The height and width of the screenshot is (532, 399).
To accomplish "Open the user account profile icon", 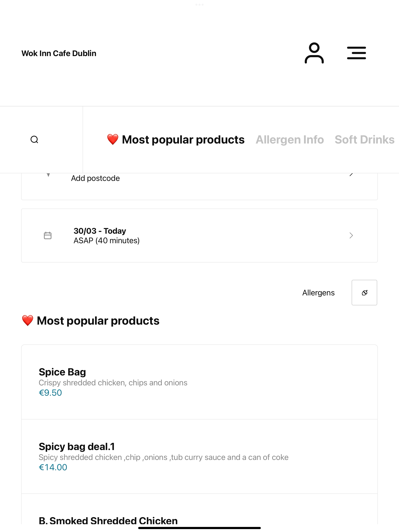I will [314, 53].
